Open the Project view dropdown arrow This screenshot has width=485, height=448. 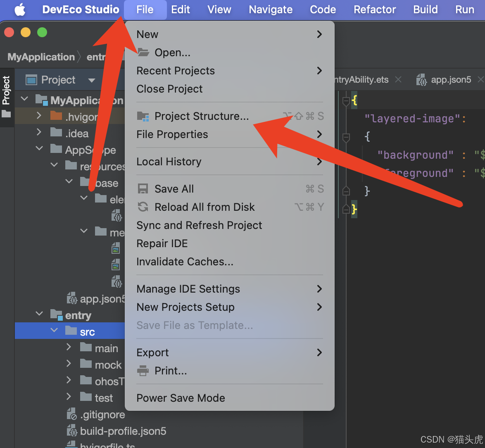click(91, 81)
